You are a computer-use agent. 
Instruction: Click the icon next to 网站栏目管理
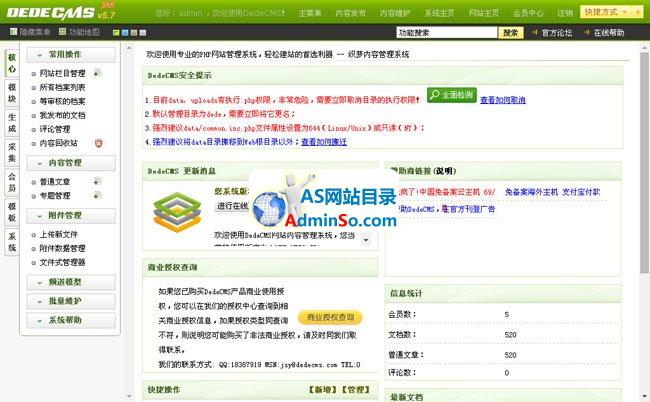click(x=97, y=73)
